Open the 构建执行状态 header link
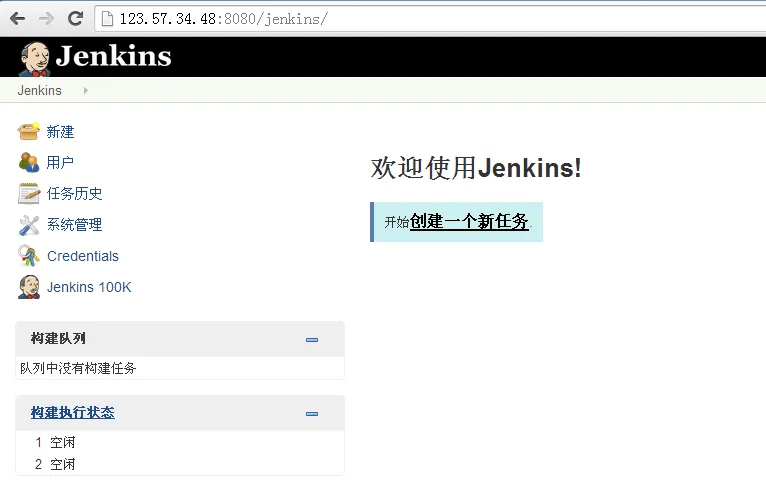The image size is (766, 482). point(73,412)
